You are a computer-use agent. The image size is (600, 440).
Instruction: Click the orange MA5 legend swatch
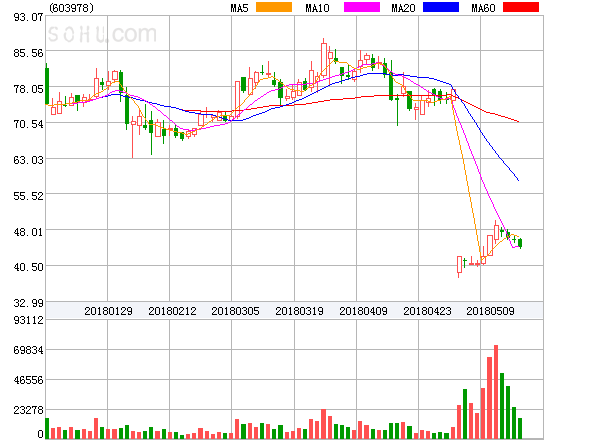pyautogui.click(x=274, y=7)
